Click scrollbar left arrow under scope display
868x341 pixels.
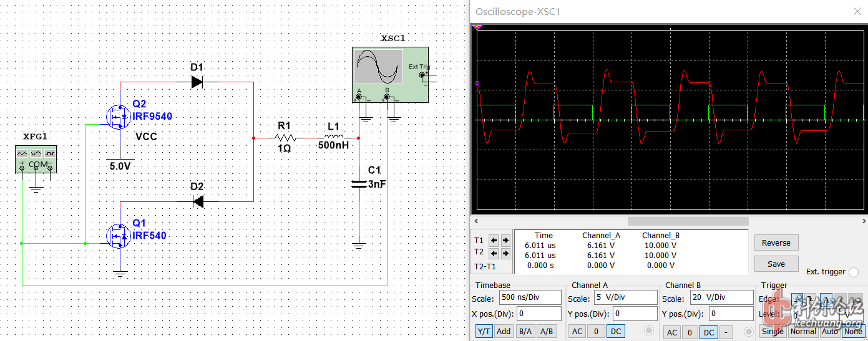(x=477, y=221)
